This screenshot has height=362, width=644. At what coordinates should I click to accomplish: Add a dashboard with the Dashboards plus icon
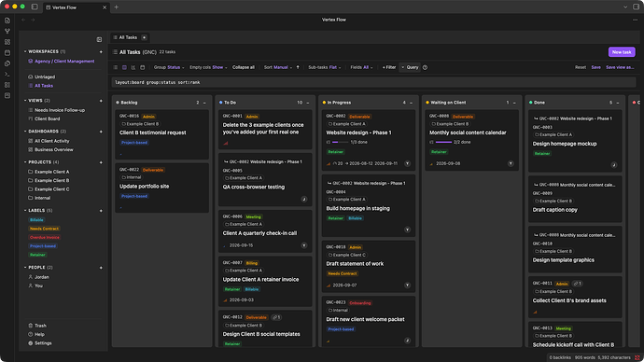pyautogui.click(x=101, y=132)
